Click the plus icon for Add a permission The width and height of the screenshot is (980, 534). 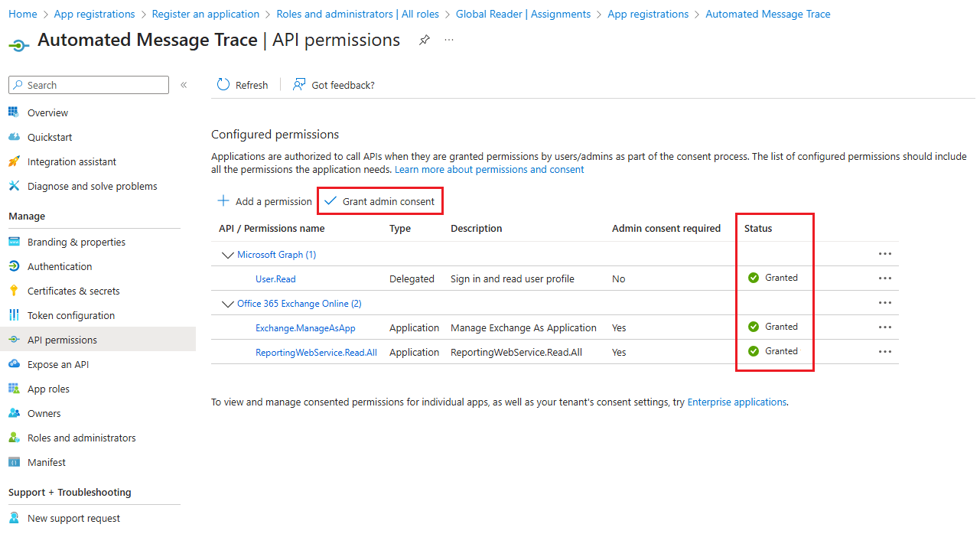(x=223, y=201)
